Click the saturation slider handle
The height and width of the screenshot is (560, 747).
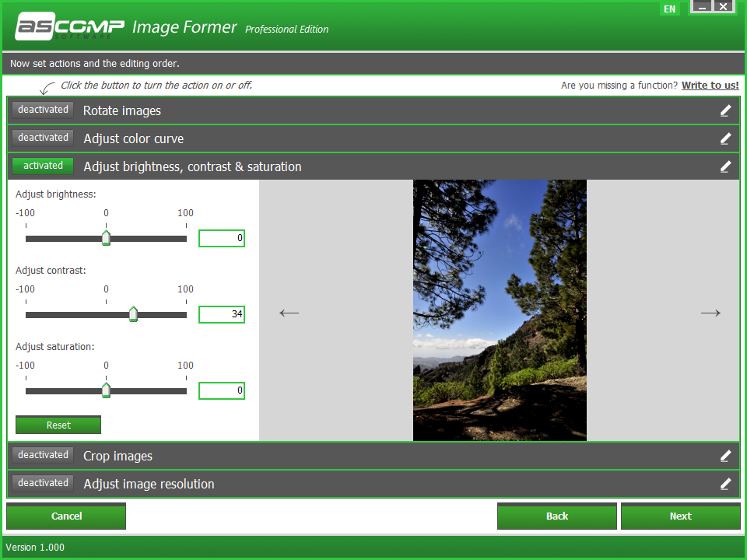click(x=107, y=390)
